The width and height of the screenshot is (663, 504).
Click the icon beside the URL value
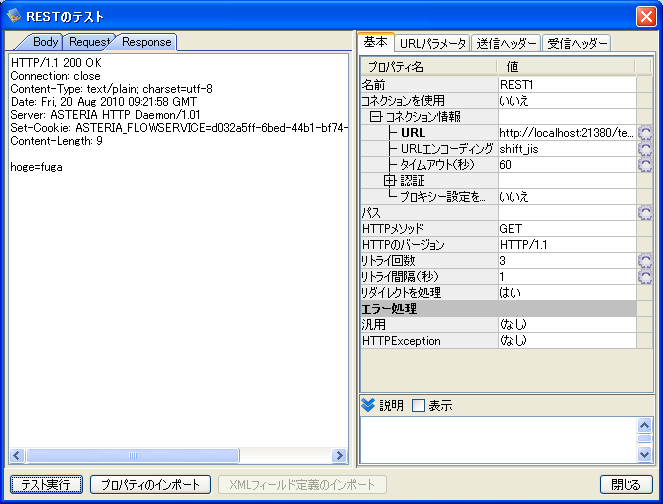(645, 133)
